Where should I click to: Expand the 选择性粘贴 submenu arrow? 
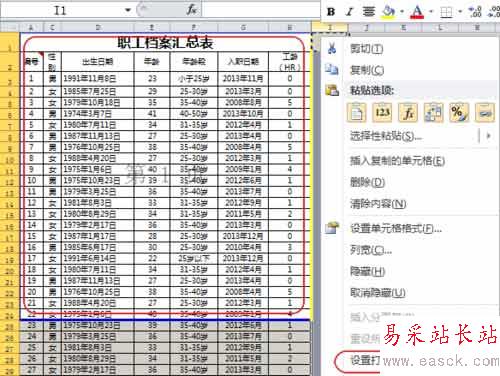click(x=489, y=136)
